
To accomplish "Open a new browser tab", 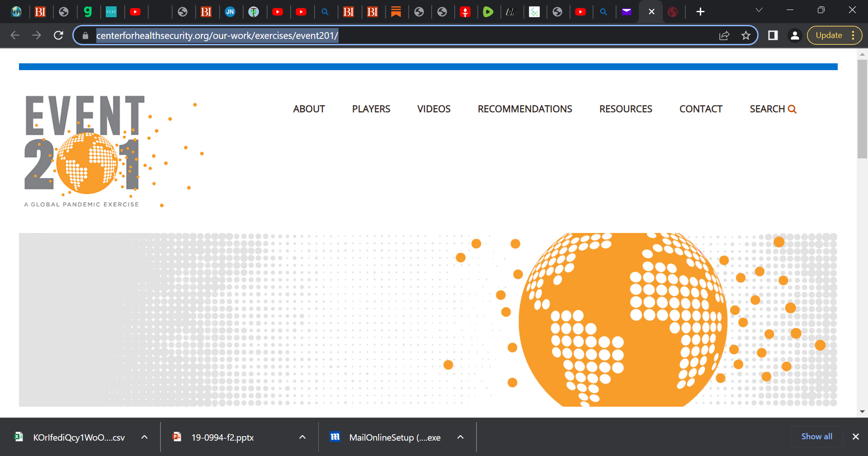I will pos(700,12).
